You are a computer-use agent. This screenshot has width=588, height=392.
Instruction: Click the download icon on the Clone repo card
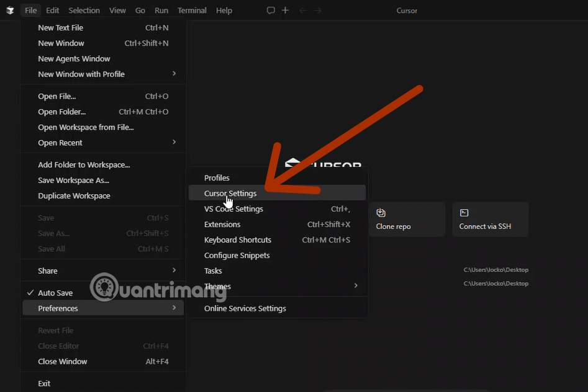point(381,212)
